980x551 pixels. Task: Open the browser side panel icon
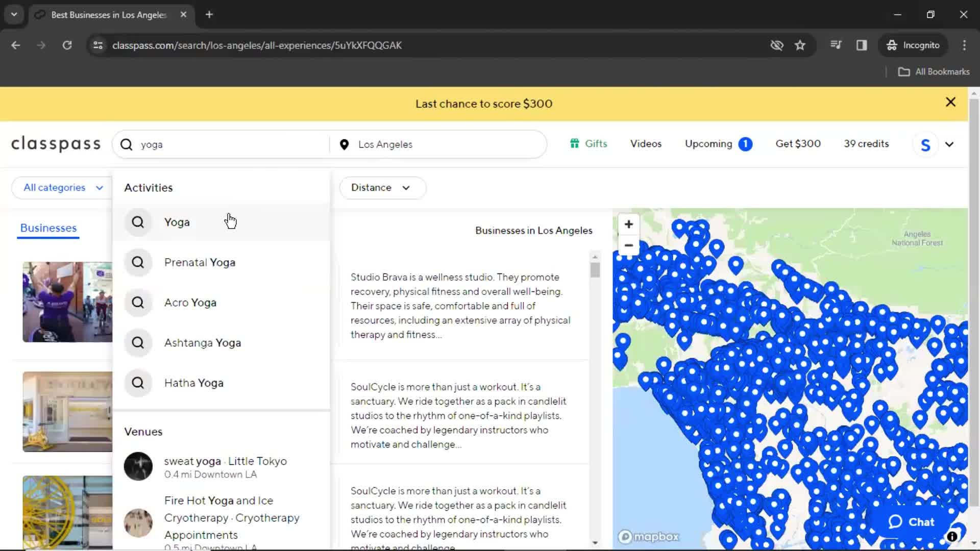[x=862, y=45]
